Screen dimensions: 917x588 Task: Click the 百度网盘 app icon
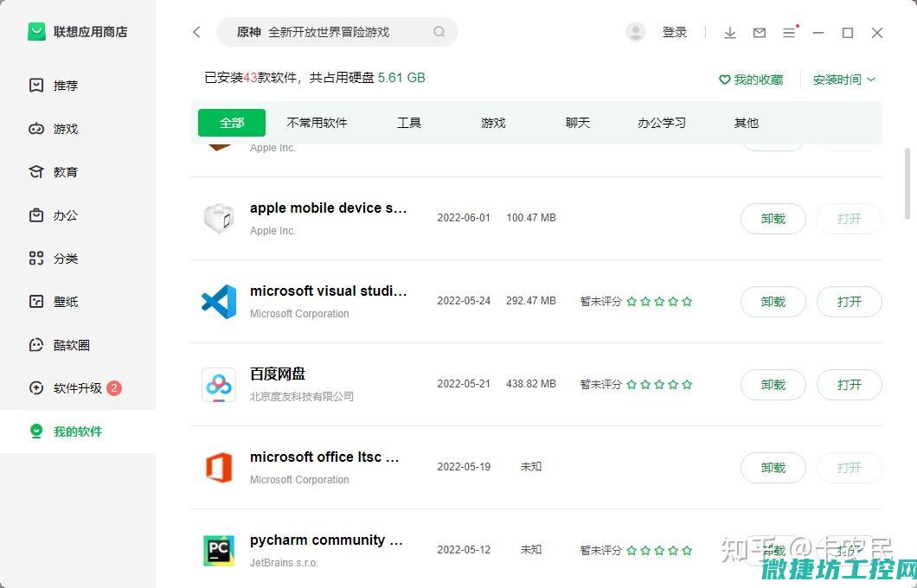click(x=219, y=385)
